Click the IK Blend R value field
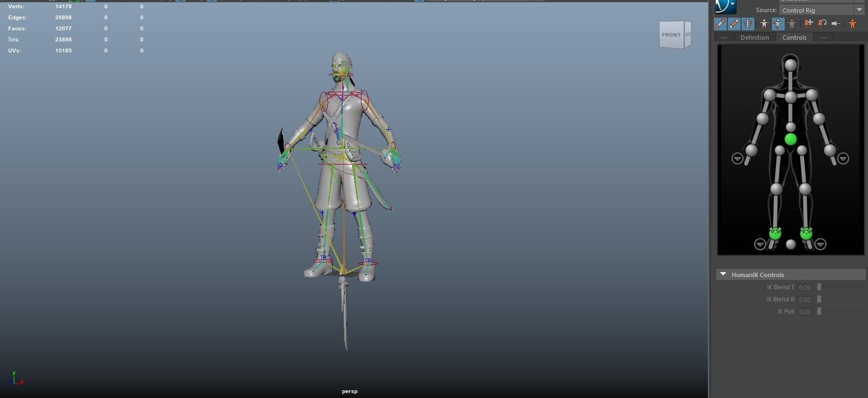Screen dimensions: 868x398 (805, 299)
